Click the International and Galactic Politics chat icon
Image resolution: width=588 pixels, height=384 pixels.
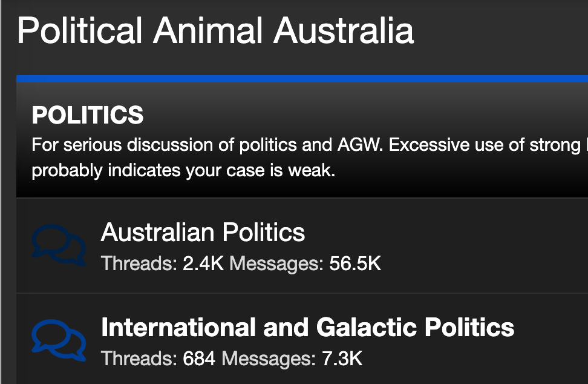click(58, 339)
